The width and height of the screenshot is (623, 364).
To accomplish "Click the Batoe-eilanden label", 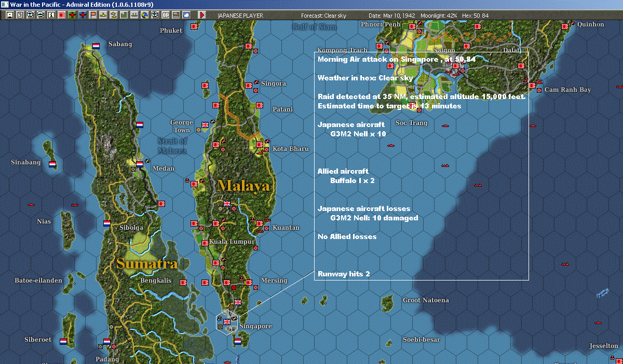I will (x=38, y=281).
